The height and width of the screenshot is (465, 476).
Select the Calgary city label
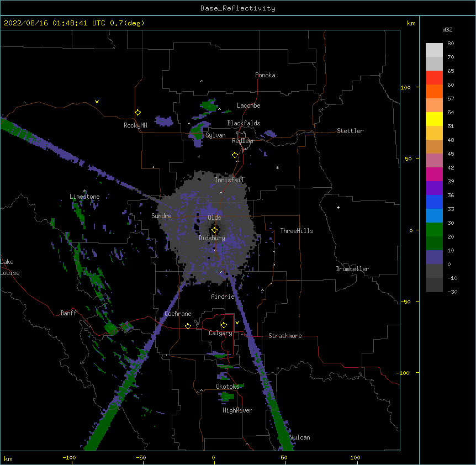point(220,333)
